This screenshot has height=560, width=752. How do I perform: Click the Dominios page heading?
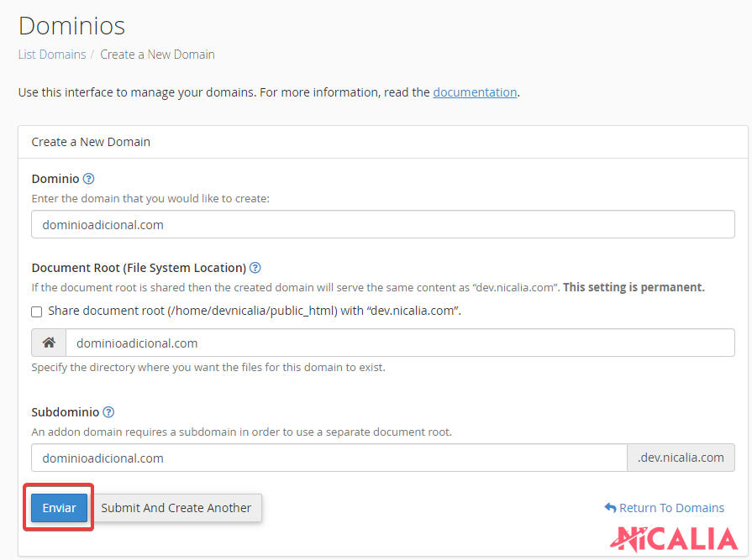pyautogui.click(x=71, y=25)
